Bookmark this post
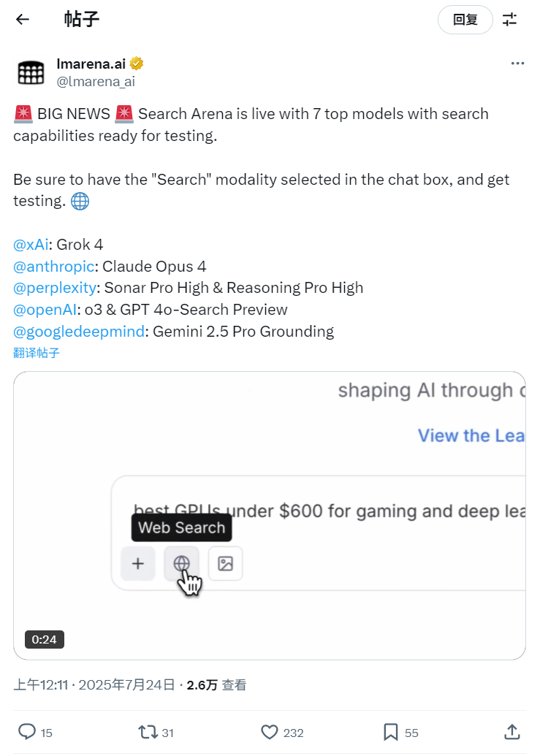Image resolution: width=540 pixels, height=756 pixels. tap(390, 732)
